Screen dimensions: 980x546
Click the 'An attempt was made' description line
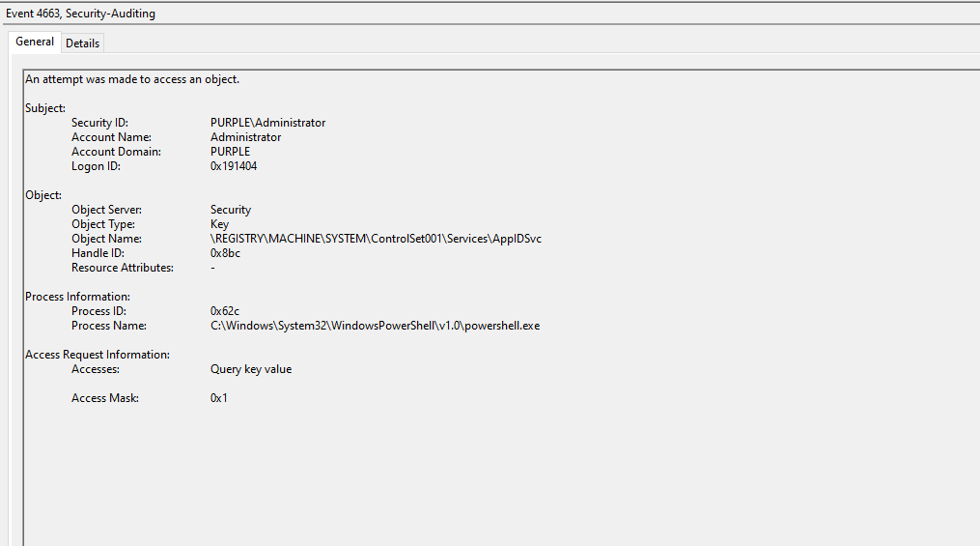(132, 79)
